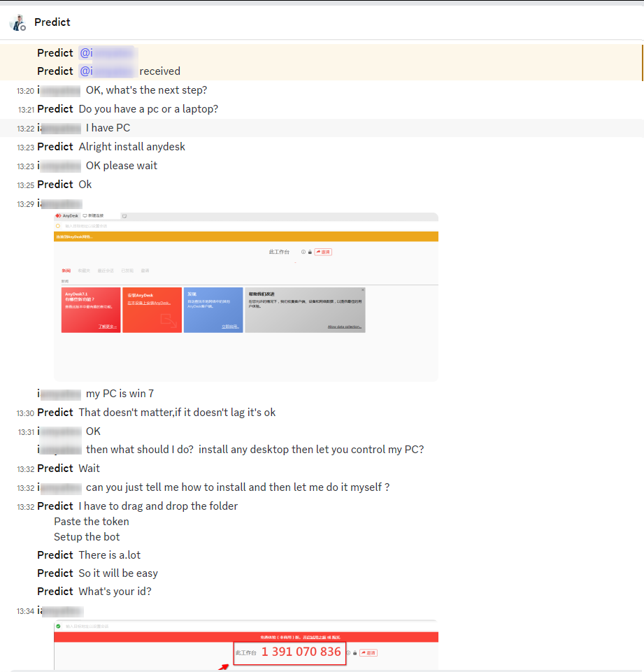
Task: Click the "Allow data collection" link in screenshot
Action: coord(344,327)
